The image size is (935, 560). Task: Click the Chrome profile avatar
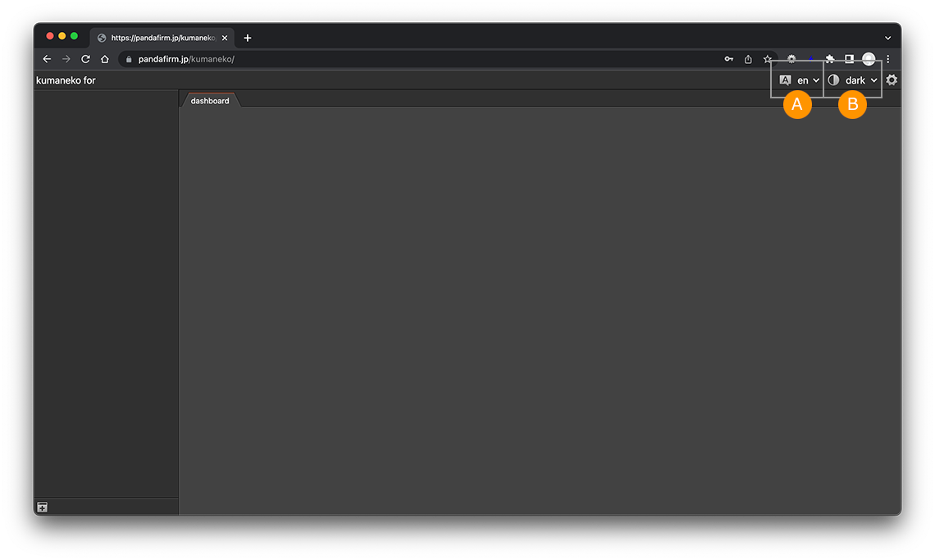pos(869,59)
